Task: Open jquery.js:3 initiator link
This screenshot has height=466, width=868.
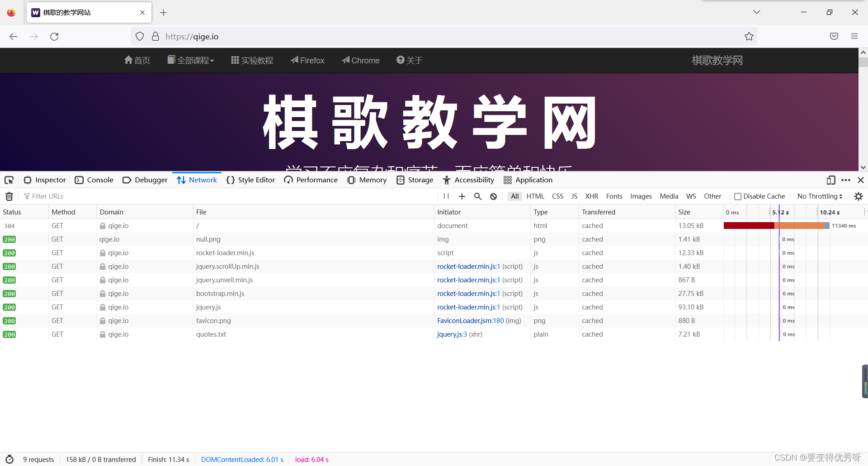Action: 452,334
